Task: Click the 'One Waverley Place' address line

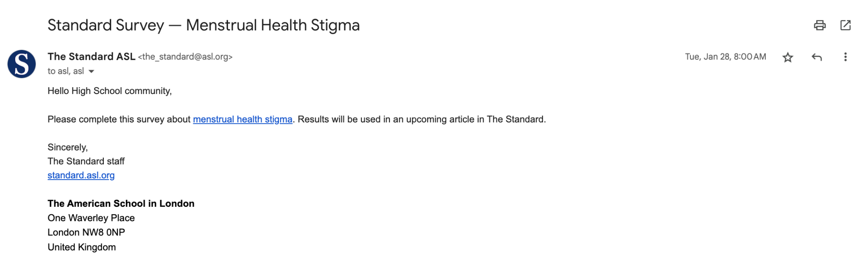Action: 91,218
